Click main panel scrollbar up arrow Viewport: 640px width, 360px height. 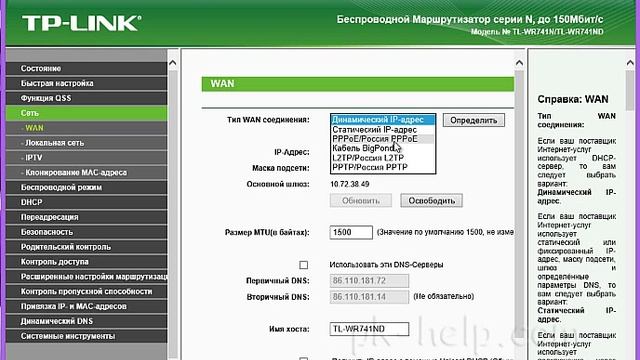[x=519, y=63]
